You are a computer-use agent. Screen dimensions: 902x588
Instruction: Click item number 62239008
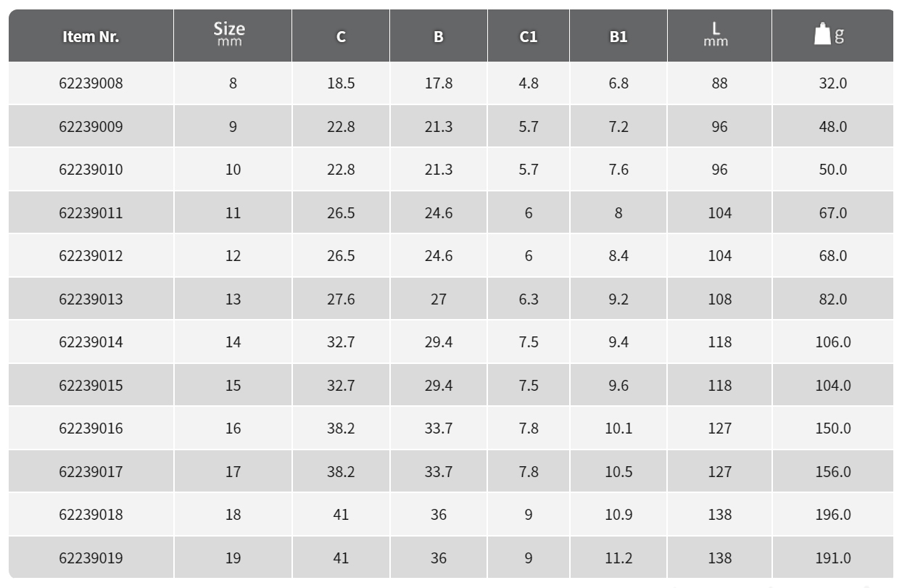91,83
